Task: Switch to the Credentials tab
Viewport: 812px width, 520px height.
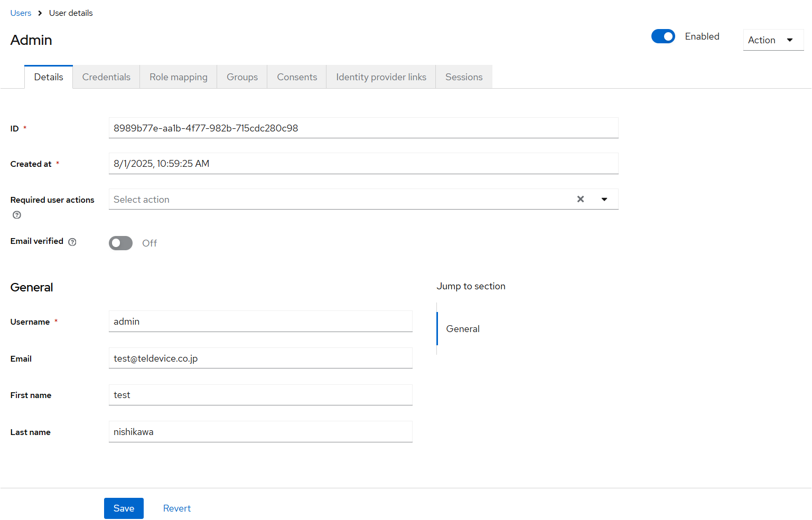Action: click(106, 77)
